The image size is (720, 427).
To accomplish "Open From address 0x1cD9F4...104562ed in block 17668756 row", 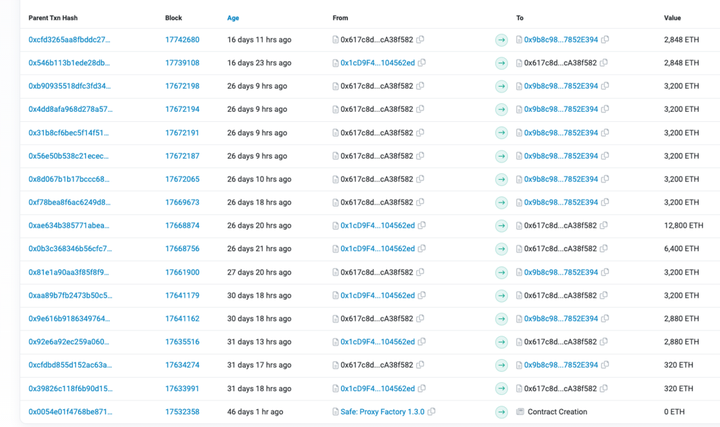I will click(x=377, y=249).
